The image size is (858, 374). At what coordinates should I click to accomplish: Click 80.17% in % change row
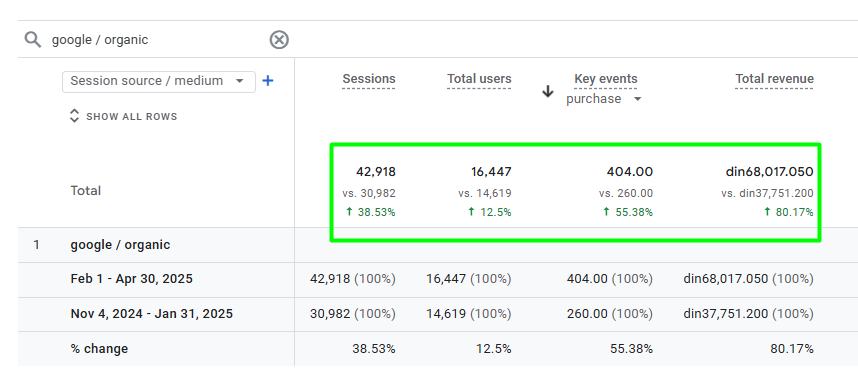point(792,349)
